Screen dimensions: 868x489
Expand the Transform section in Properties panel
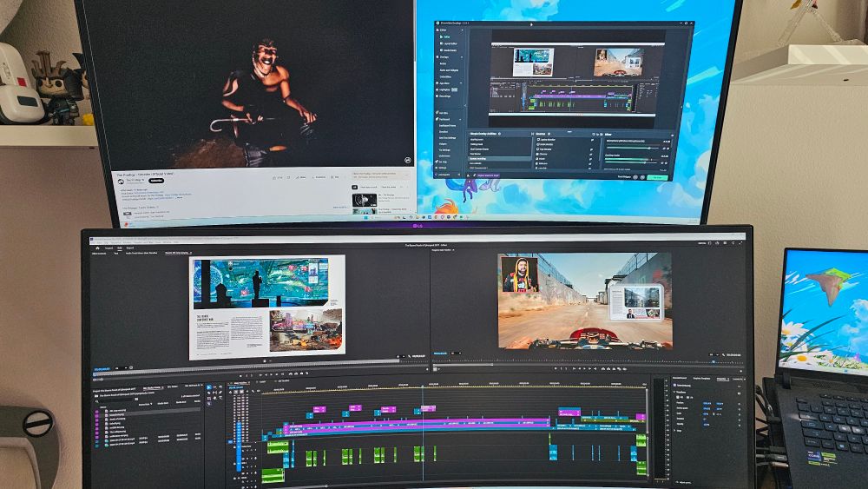pyautogui.click(x=674, y=392)
